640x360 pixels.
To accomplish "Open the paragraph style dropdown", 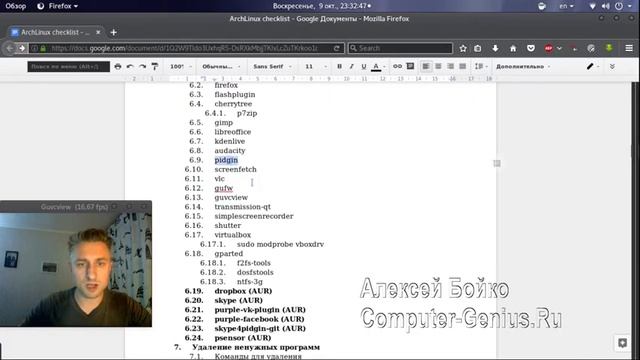I will click(x=221, y=67).
